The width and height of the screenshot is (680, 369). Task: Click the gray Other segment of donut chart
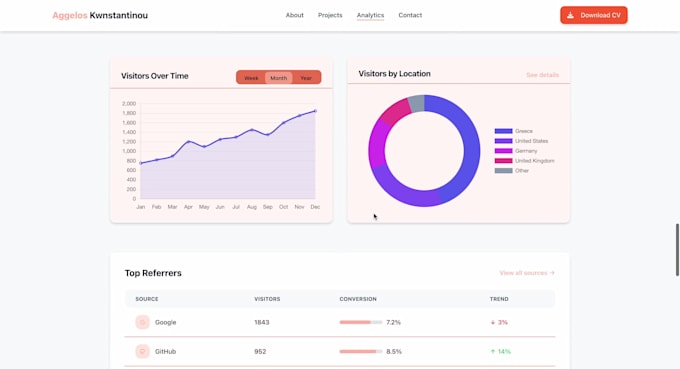(416, 104)
